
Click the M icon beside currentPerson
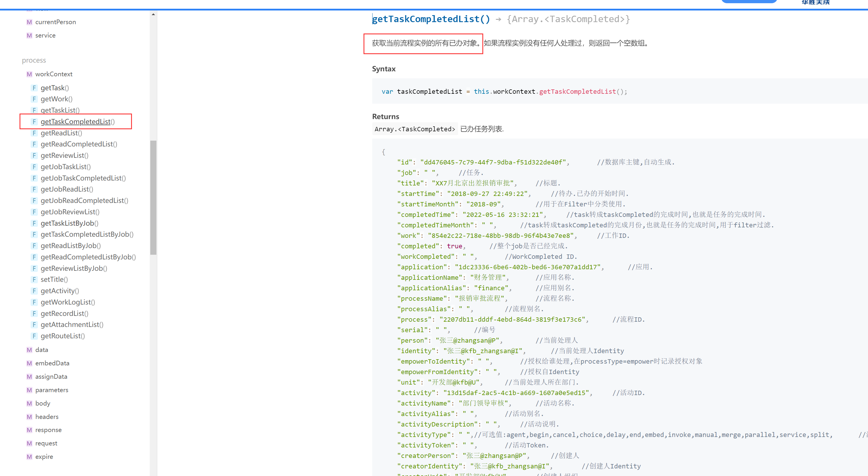coord(29,22)
